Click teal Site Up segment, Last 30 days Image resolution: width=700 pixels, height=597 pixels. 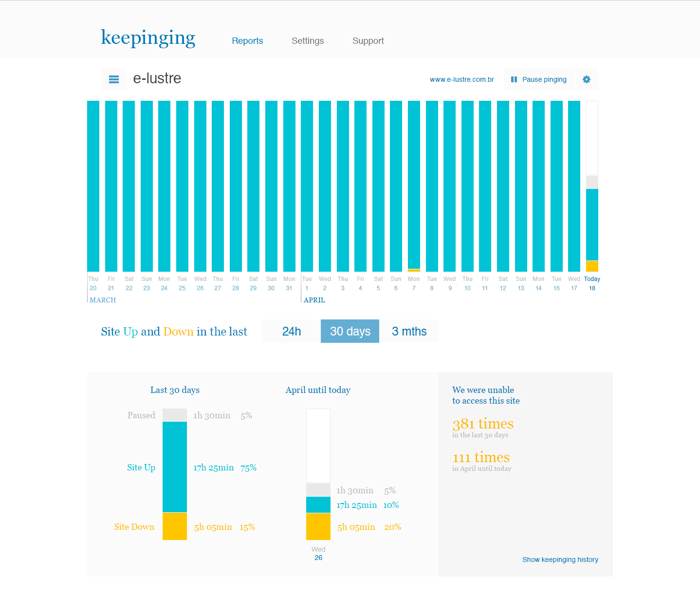tap(175, 467)
